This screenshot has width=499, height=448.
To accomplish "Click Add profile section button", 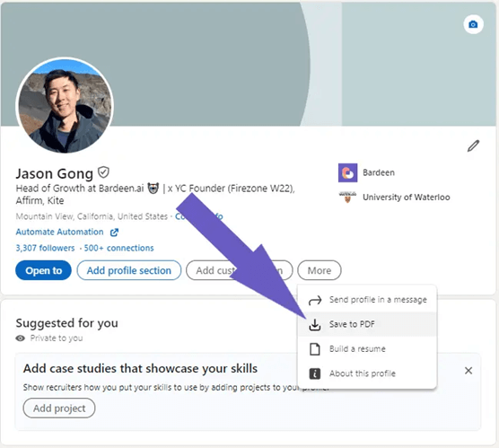I will (x=129, y=270).
